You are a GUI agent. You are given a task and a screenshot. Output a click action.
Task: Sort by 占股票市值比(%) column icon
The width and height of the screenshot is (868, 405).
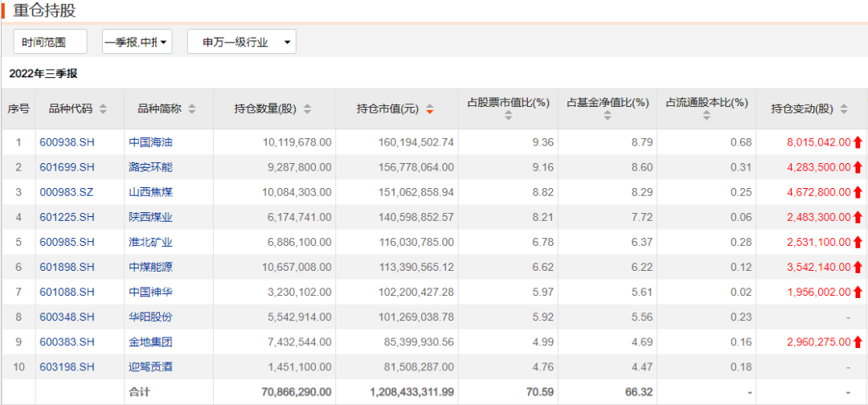(507, 116)
